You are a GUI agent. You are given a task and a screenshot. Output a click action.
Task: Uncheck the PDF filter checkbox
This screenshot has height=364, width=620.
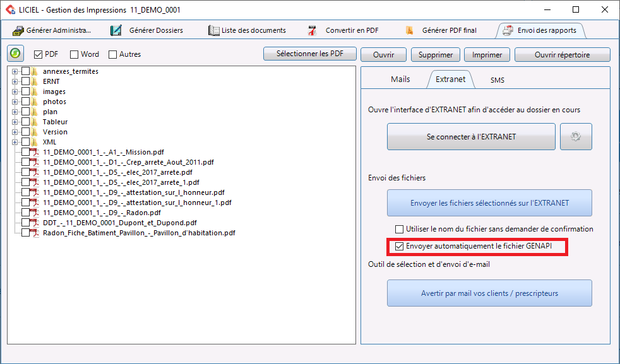tap(38, 54)
